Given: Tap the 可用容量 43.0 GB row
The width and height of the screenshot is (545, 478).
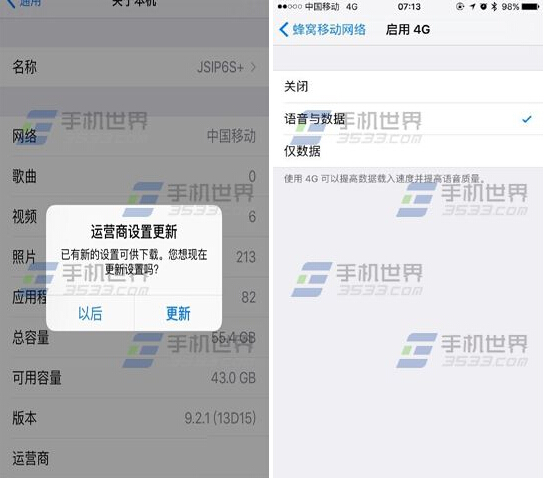Looking at the screenshot, I should [134, 378].
